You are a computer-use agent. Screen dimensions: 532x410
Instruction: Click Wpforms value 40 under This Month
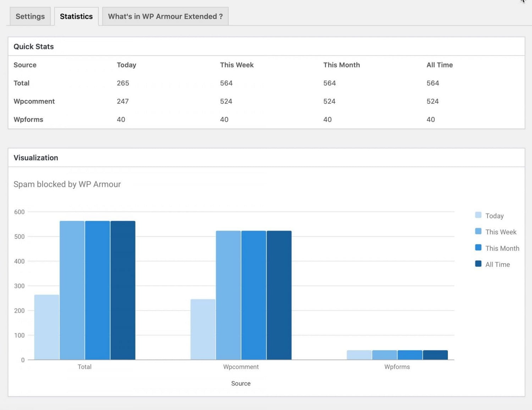tap(327, 120)
